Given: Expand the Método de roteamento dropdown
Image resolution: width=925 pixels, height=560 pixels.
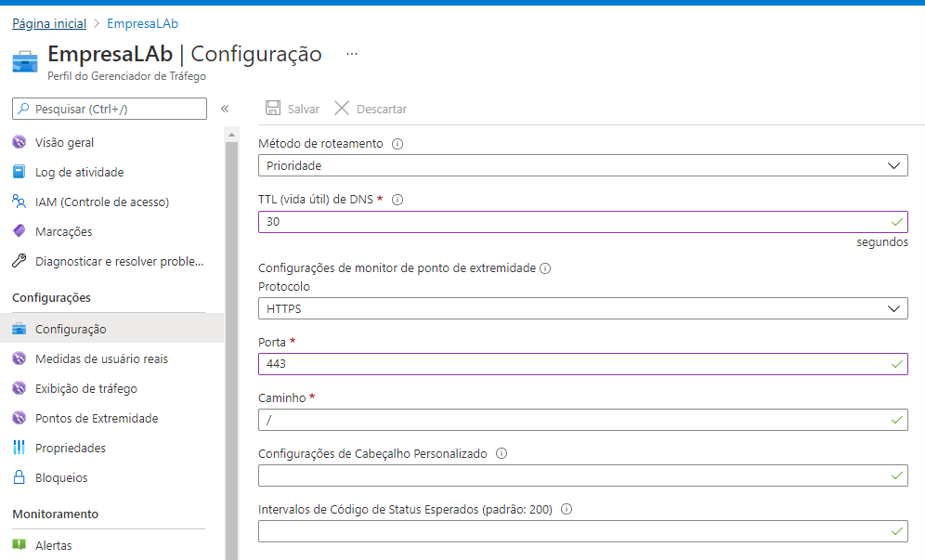Looking at the screenshot, I should pos(583,166).
